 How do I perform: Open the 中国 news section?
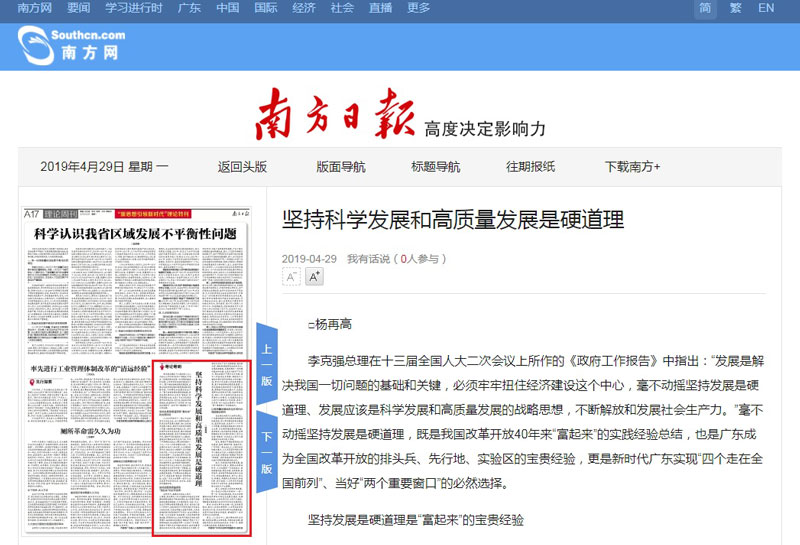(x=228, y=8)
